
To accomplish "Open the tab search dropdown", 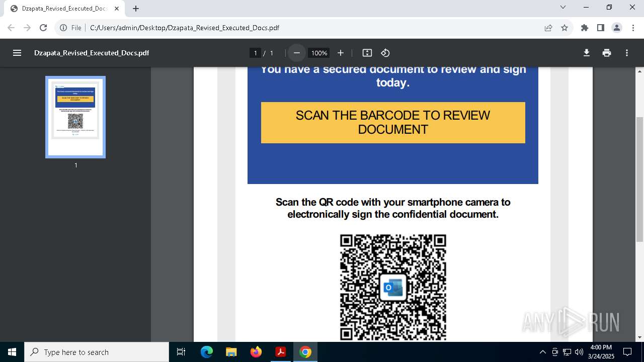I will (x=563, y=7).
